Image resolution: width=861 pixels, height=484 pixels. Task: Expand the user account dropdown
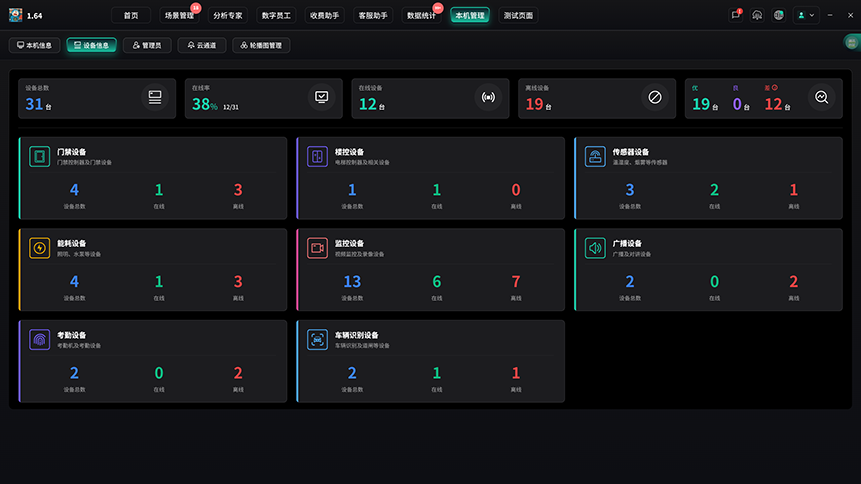click(806, 15)
